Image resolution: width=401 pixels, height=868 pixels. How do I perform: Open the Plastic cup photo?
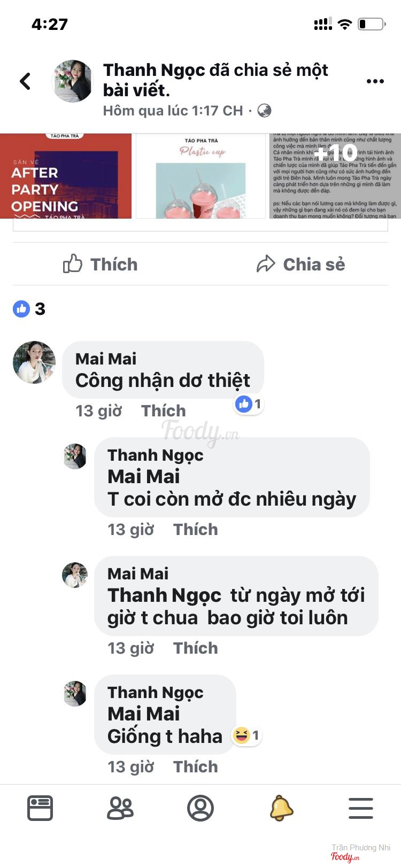pos(201,176)
